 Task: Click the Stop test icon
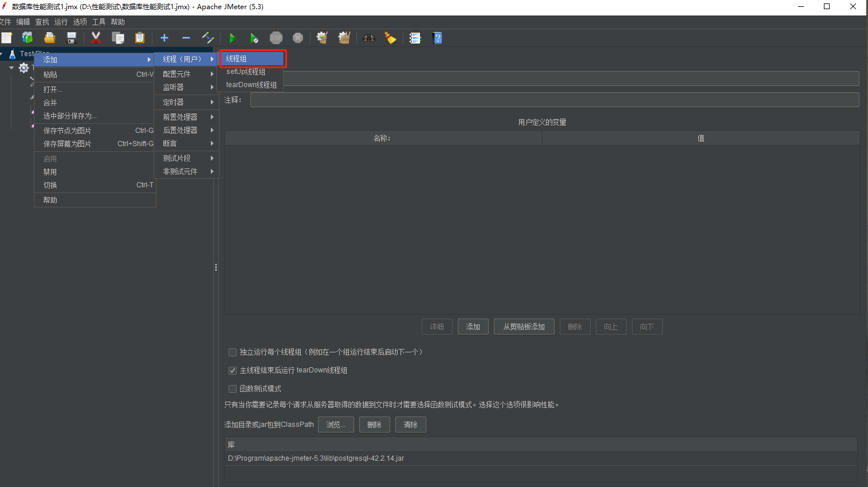pos(276,38)
